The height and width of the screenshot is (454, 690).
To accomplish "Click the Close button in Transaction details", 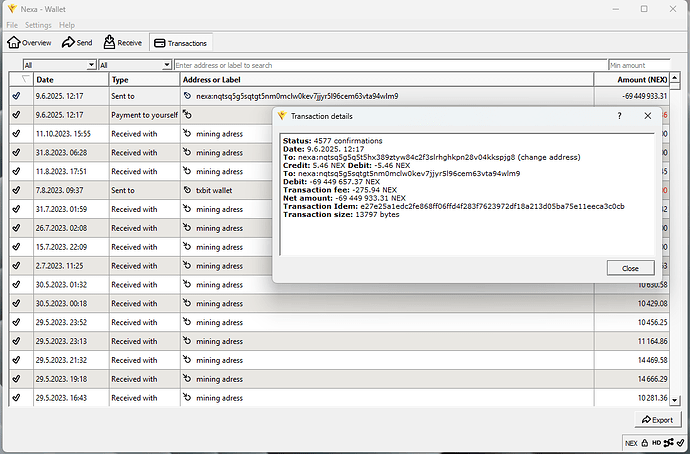I will coord(630,268).
